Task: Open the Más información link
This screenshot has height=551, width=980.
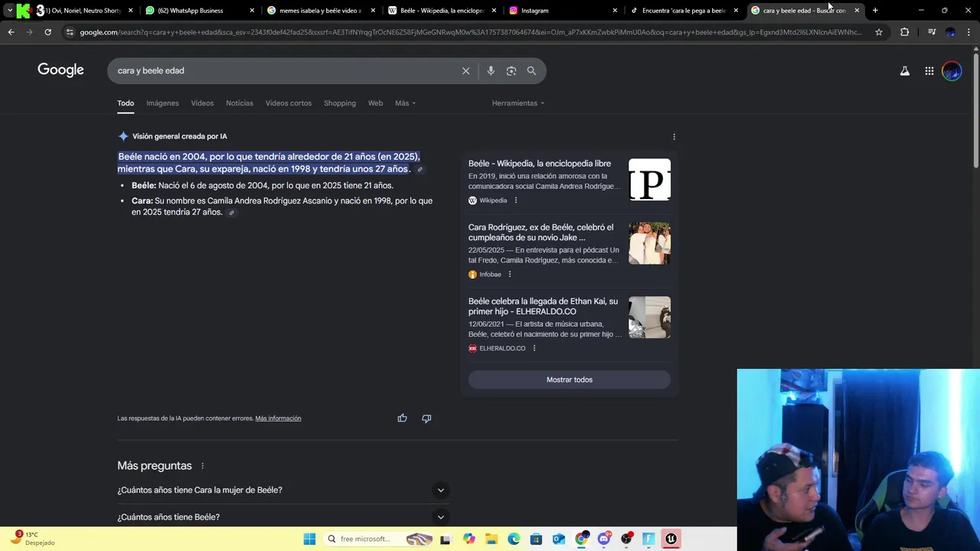Action: 278,419
